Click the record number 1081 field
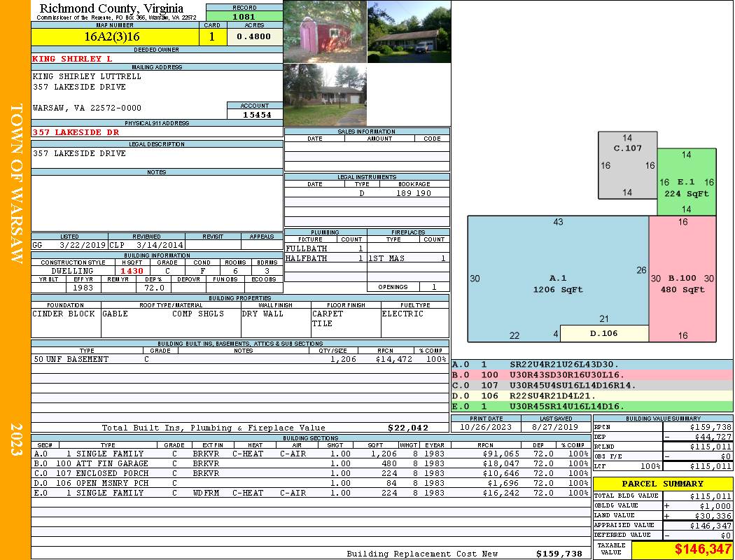The image size is (735, 560). coord(244,16)
